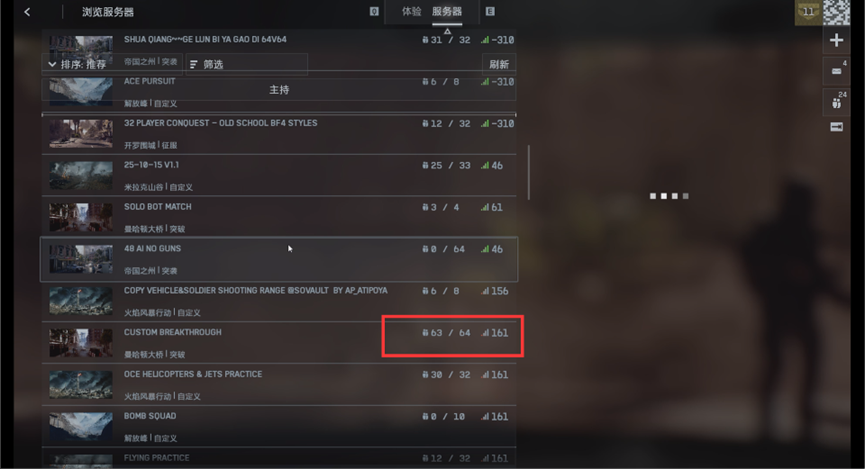Click the 主持 host button
865x469 pixels.
tap(279, 89)
